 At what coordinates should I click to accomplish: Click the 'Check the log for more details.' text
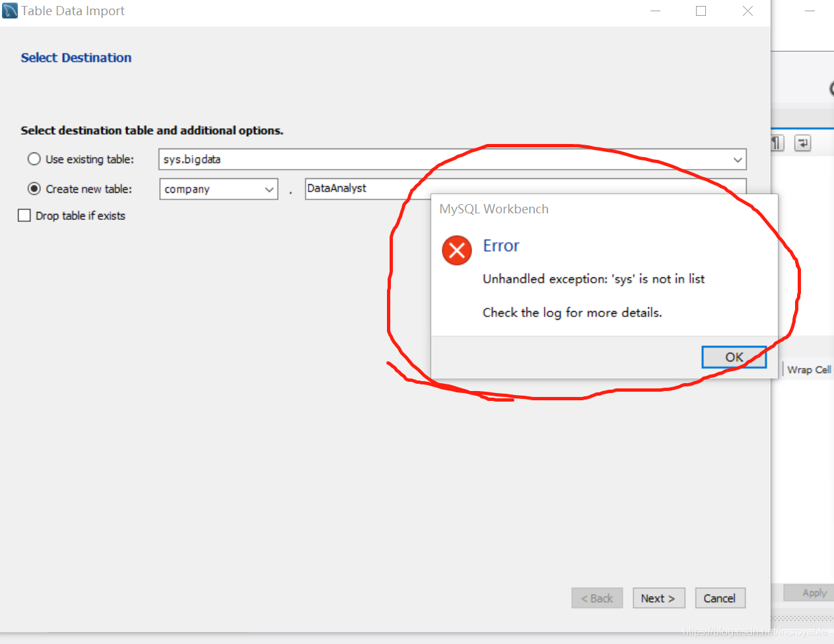[572, 312]
